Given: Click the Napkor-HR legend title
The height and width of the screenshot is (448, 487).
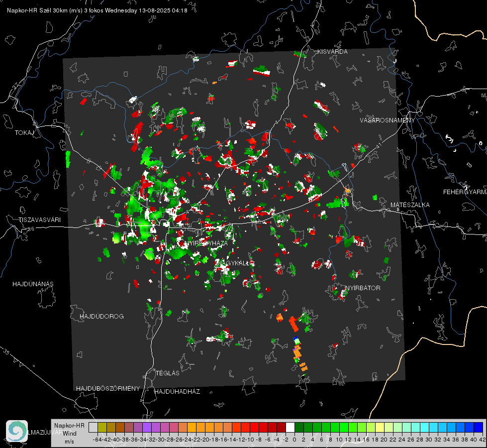Looking at the screenshot, I should (x=69, y=426).
